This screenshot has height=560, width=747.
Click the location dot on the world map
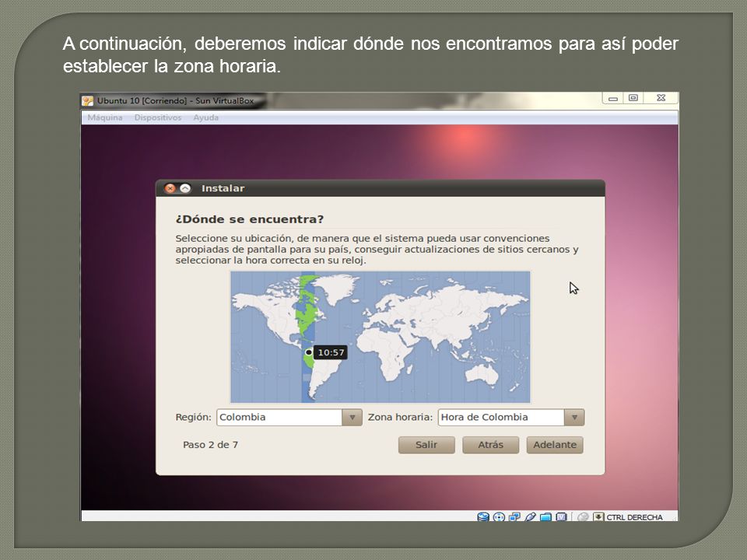(309, 352)
